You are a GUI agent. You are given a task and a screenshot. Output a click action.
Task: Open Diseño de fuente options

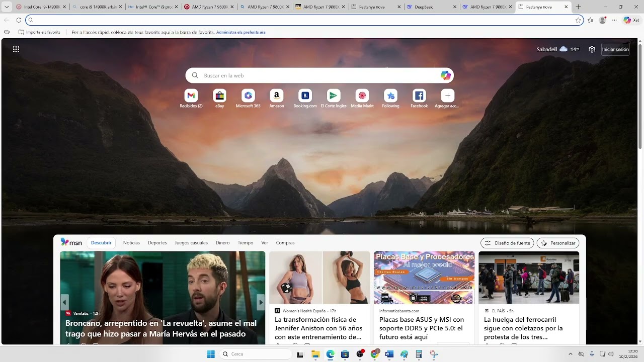(x=507, y=243)
